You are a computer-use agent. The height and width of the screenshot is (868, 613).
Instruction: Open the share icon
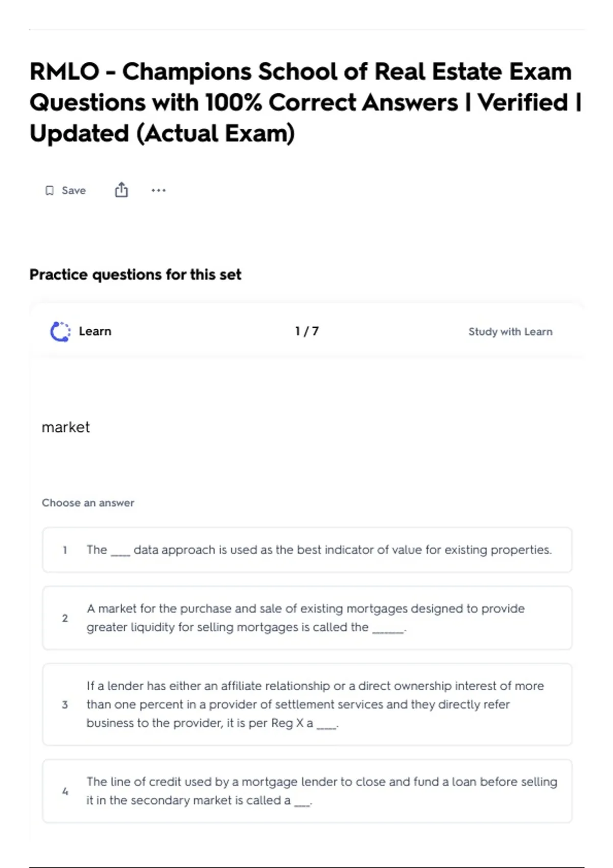[121, 190]
